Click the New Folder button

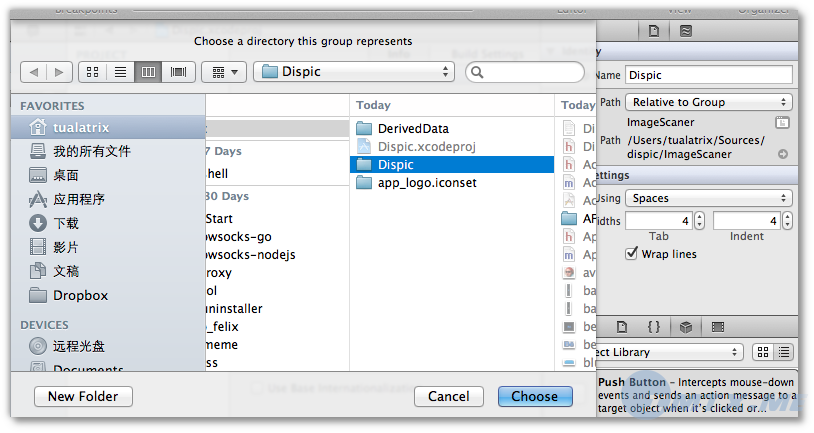[x=83, y=397]
